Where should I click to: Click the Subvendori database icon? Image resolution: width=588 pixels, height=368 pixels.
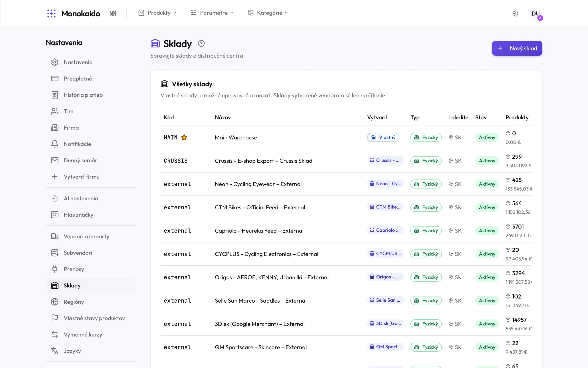pyautogui.click(x=55, y=253)
